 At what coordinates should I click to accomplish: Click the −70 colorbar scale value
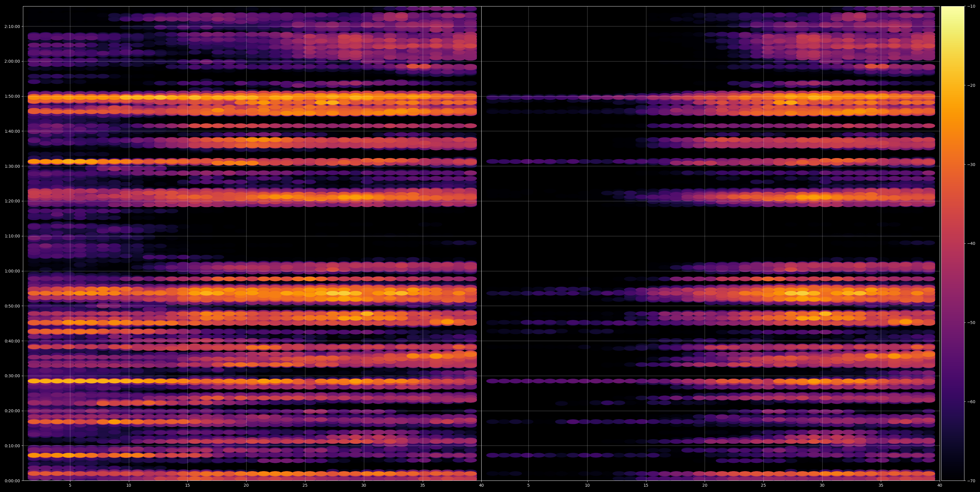[x=971, y=481]
